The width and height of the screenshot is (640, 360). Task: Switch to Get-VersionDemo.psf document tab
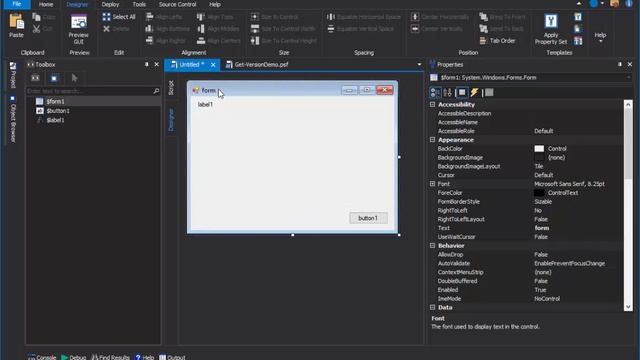[258, 64]
